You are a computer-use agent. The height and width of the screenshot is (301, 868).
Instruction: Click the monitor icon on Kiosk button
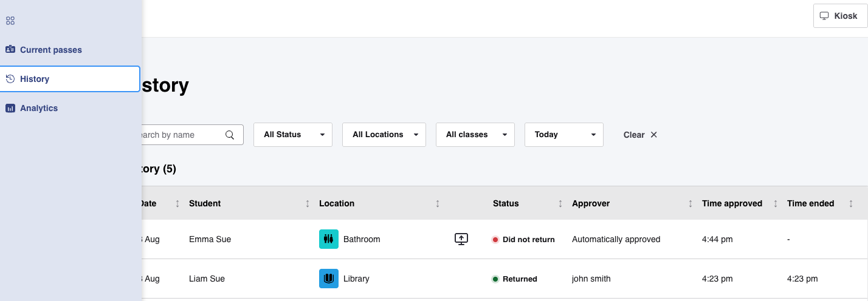point(824,16)
